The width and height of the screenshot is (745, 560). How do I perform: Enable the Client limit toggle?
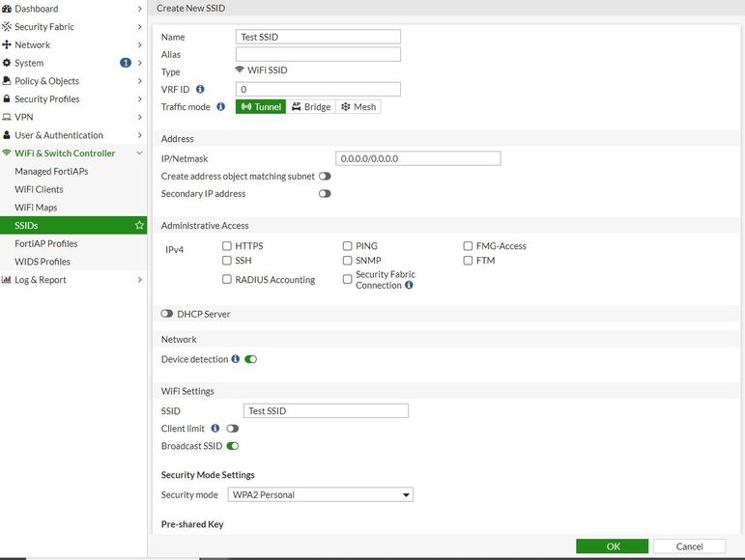232,429
